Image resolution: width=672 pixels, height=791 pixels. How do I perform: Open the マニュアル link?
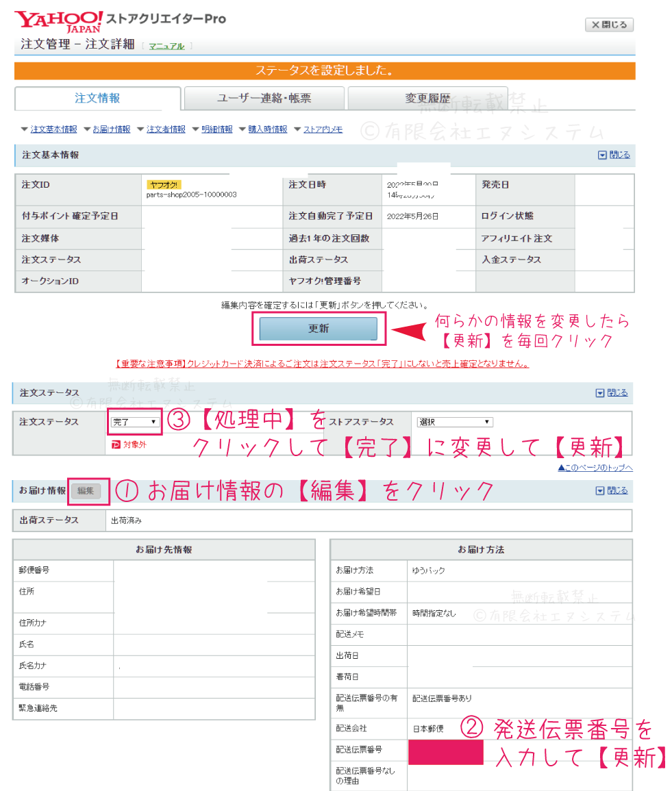tap(166, 46)
